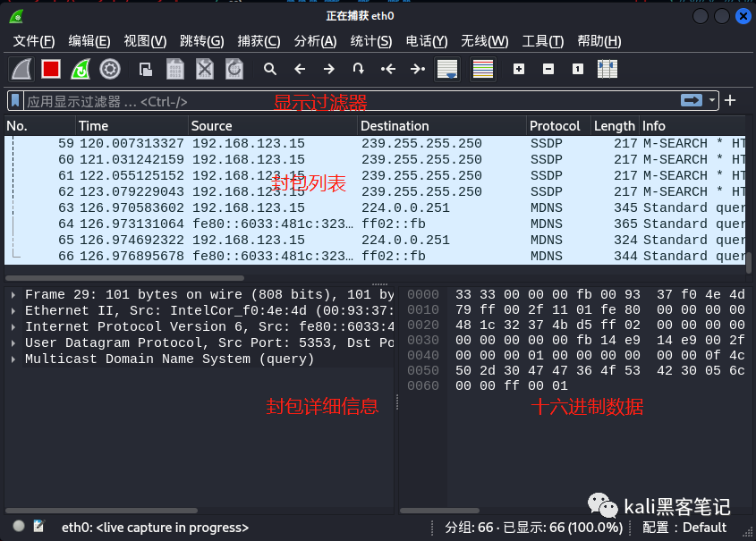Open the 捕获(C) menu
Viewport: 756px width, 541px height.
click(x=259, y=41)
